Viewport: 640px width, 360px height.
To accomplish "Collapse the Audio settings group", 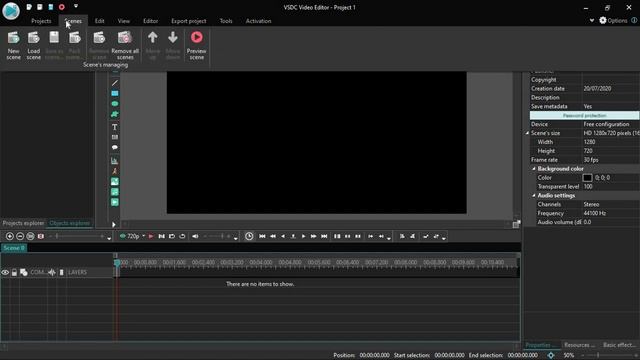I will point(533,196).
